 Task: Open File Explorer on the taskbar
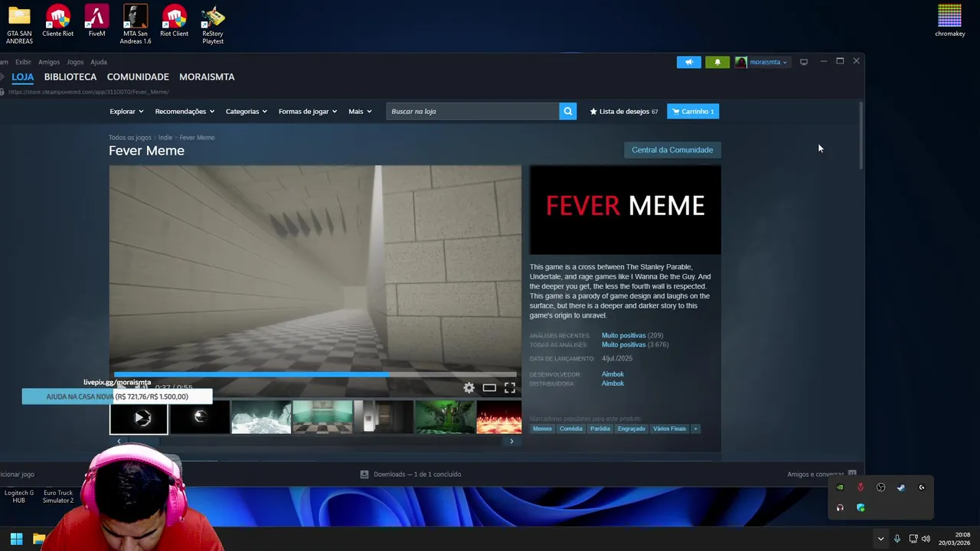tap(38, 539)
